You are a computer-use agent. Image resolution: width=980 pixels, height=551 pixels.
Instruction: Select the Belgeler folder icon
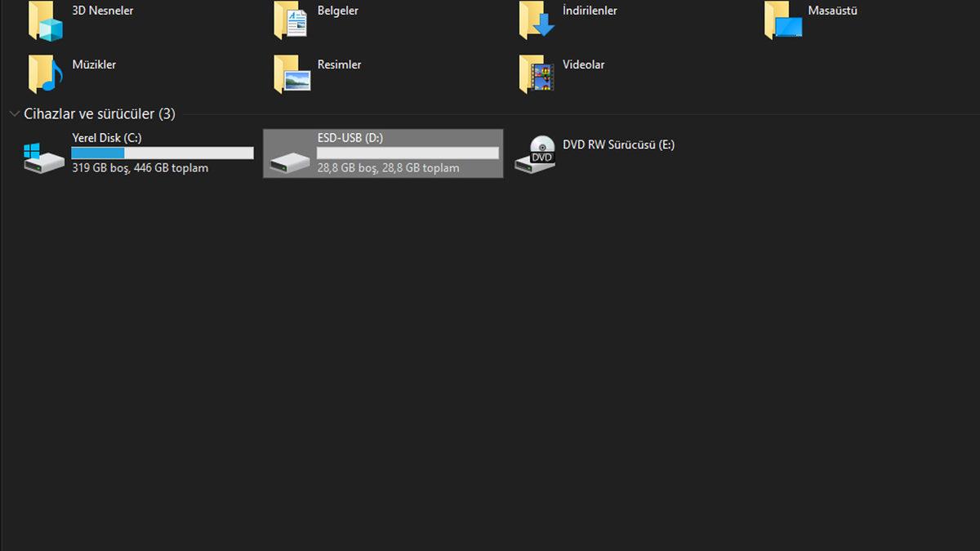pos(291,20)
